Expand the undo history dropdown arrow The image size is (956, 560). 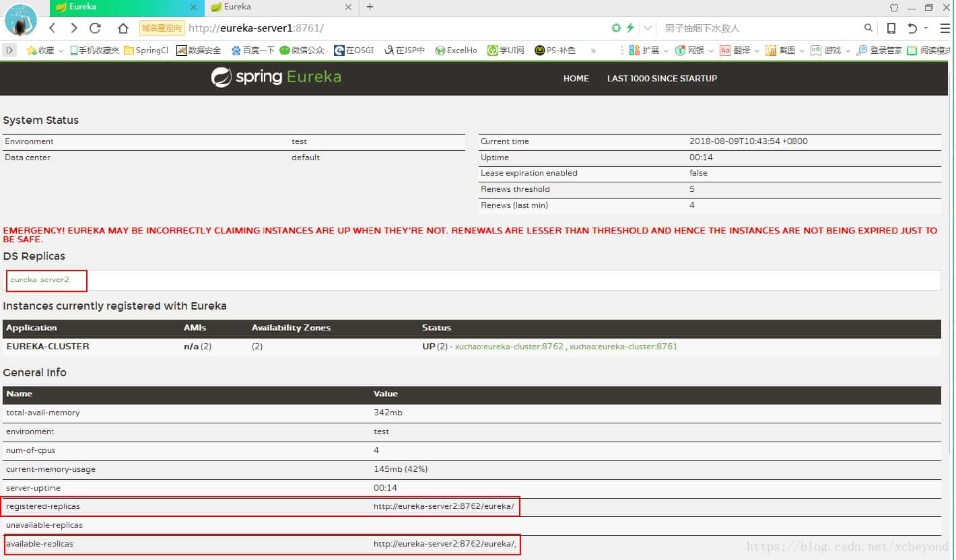(x=926, y=28)
